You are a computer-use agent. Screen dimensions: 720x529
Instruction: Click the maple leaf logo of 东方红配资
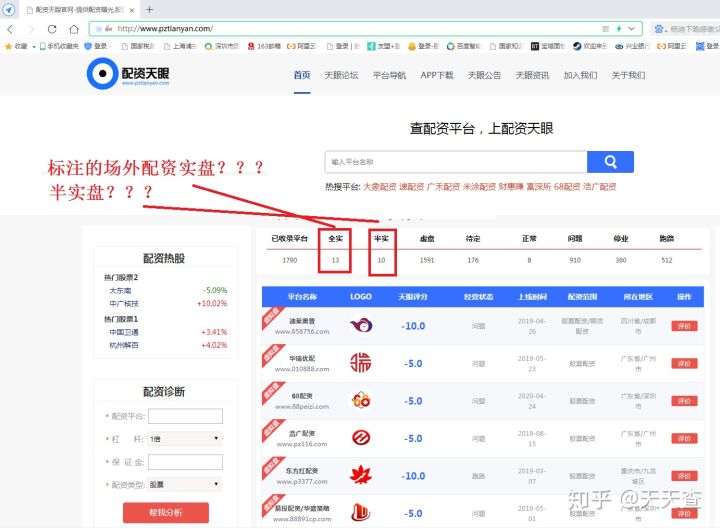[x=361, y=475]
